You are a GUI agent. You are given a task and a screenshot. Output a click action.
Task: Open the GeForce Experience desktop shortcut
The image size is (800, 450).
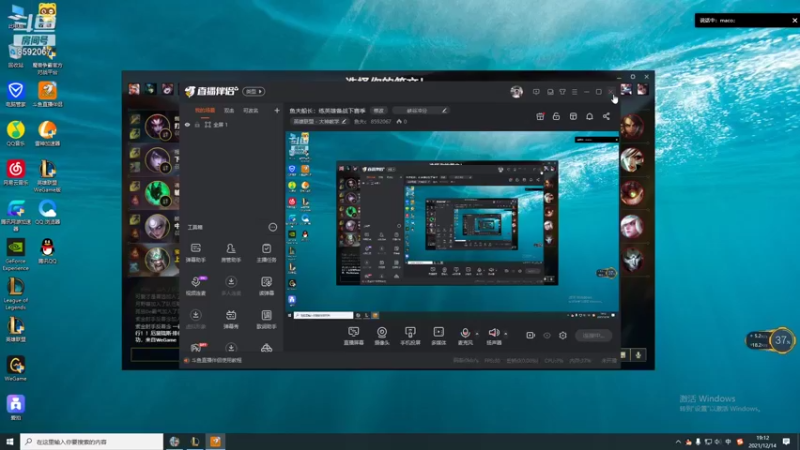[x=16, y=254]
